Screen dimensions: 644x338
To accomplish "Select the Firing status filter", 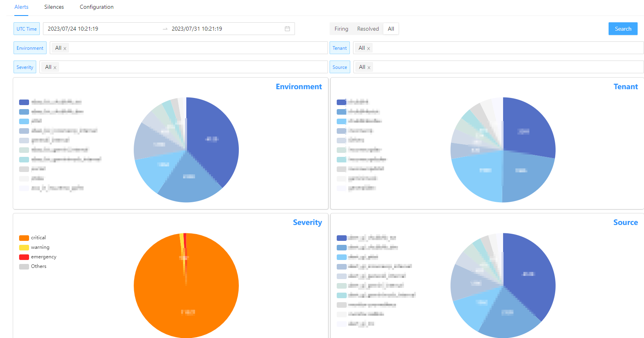I will [x=341, y=29].
